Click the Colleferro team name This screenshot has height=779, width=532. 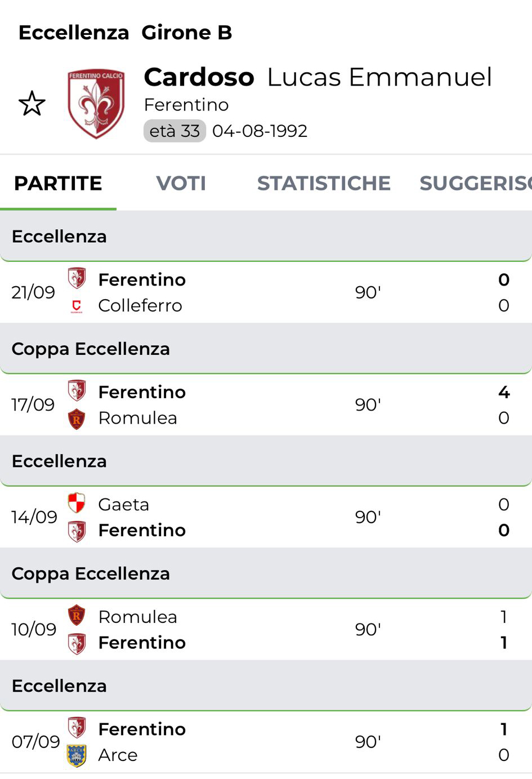pos(140,306)
